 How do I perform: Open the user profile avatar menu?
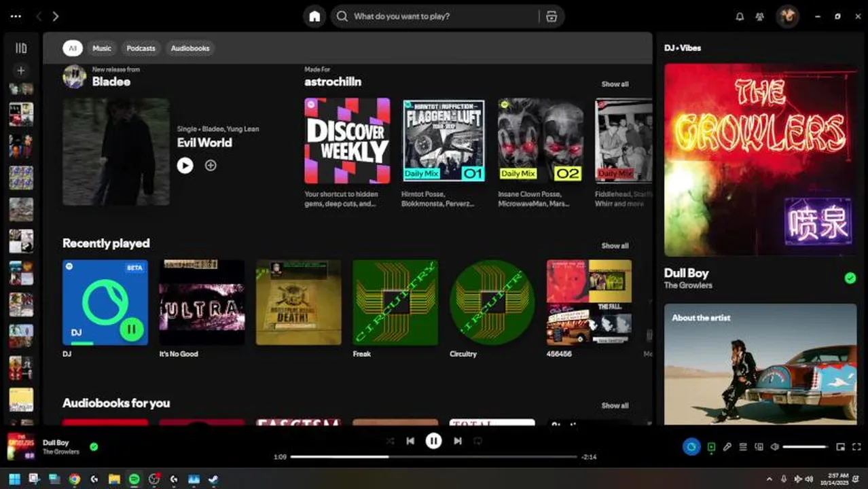click(788, 16)
